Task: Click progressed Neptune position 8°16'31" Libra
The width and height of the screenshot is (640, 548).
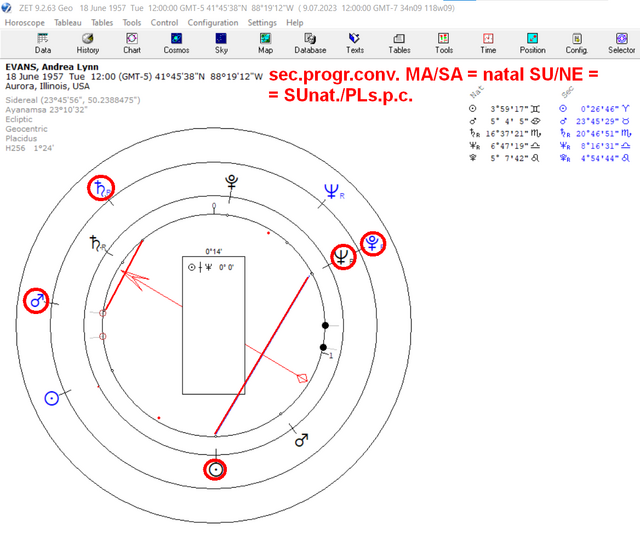Action: coord(595,146)
